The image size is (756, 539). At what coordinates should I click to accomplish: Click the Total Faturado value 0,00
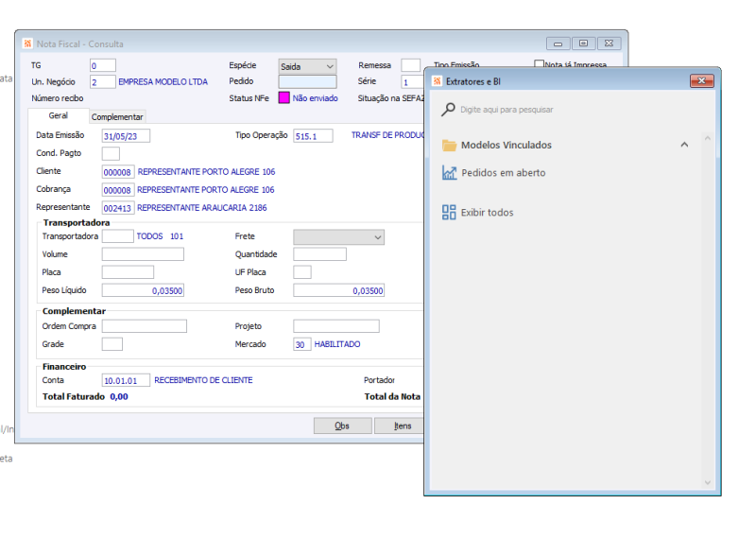(x=119, y=396)
